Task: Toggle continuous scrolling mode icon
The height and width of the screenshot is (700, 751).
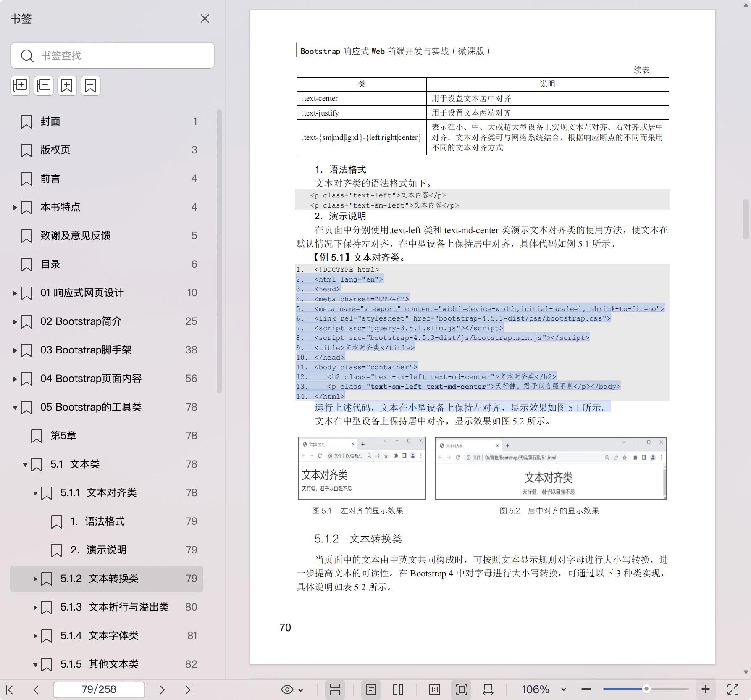Action: (335, 689)
